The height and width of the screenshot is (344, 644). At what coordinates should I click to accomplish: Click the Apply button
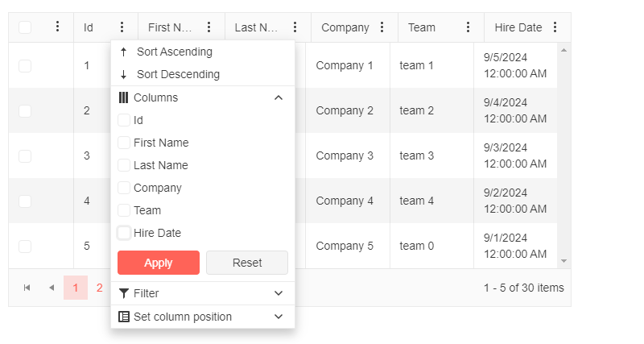[159, 263]
